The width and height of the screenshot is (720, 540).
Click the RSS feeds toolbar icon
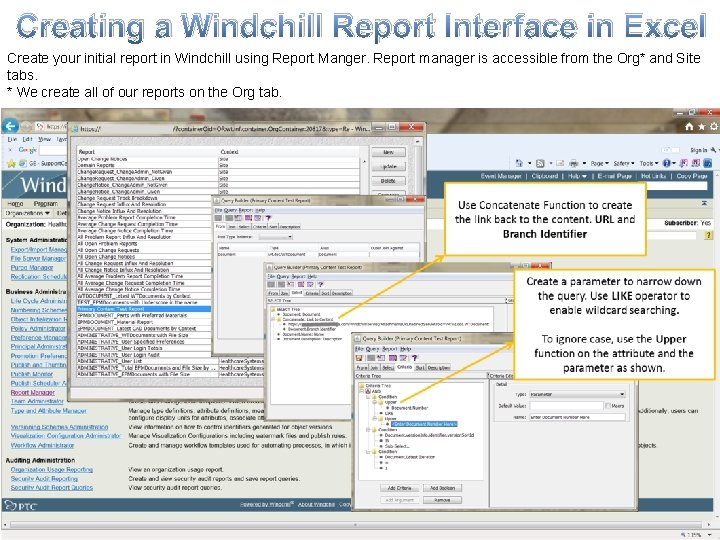tap(540, 163)
